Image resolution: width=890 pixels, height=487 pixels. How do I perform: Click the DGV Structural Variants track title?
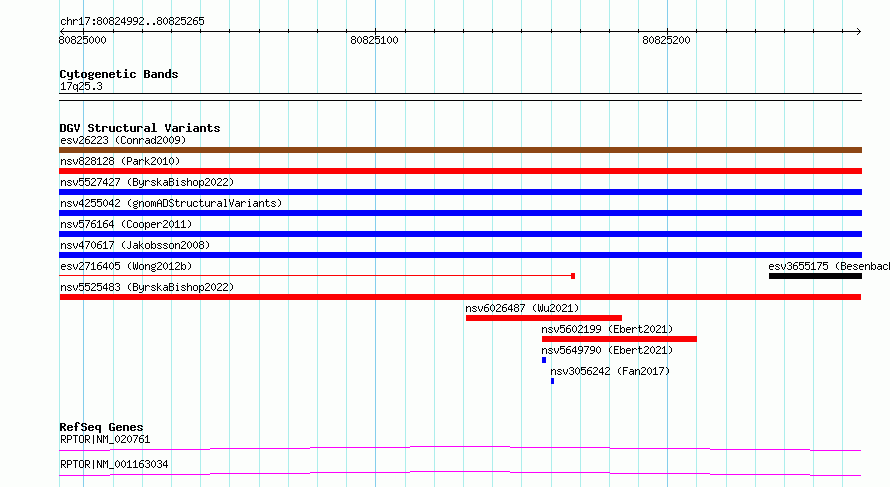(140, 128)
